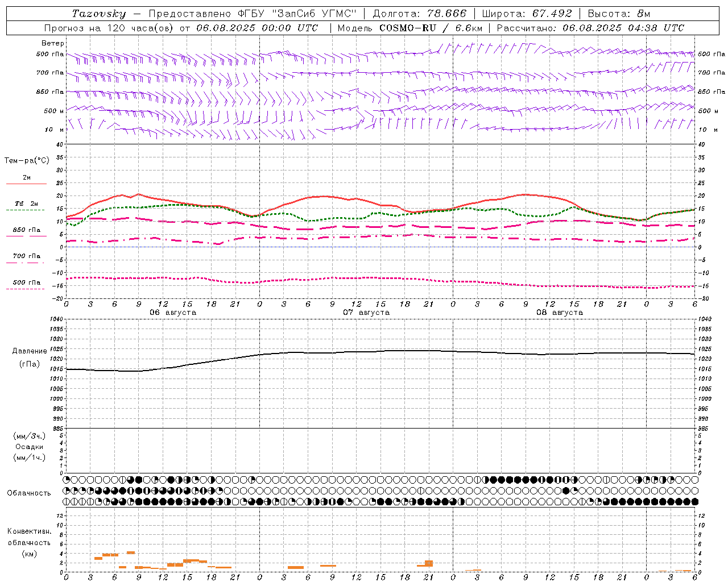Click the 40 value on left temperature axis
728x582 pixels.
[59, 145]
